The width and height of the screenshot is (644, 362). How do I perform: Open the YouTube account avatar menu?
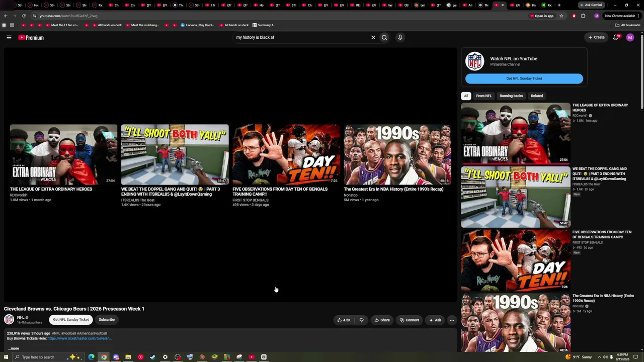pyautogui.click(x=630, y=37)
